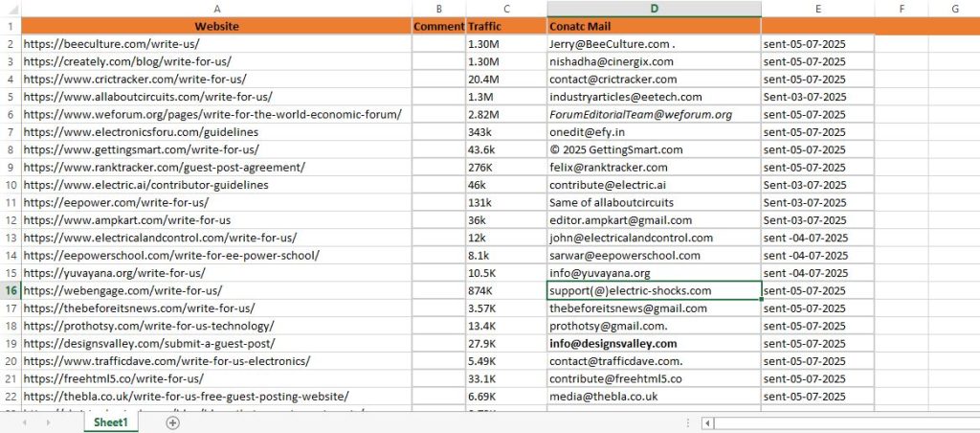The image size is (980, 433).
Task: Click the Traffic header cell
Action: [x=506, y=26]
